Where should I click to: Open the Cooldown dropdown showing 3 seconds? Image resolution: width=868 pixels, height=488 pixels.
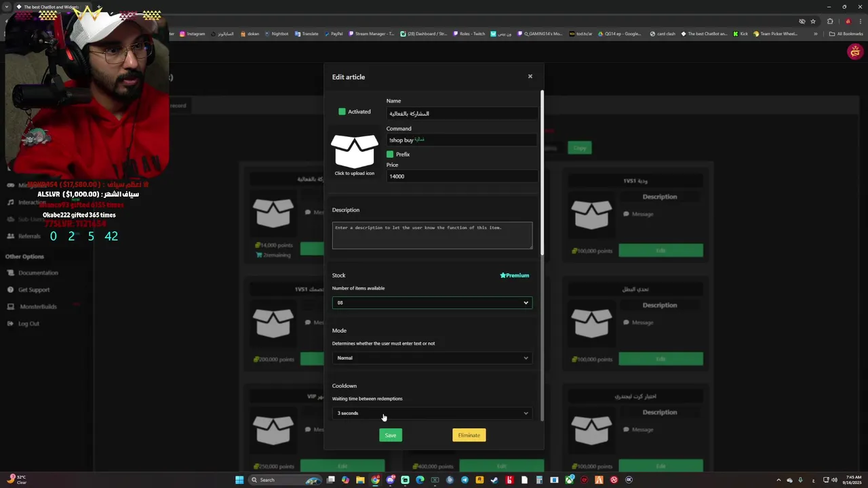point(432,413)
